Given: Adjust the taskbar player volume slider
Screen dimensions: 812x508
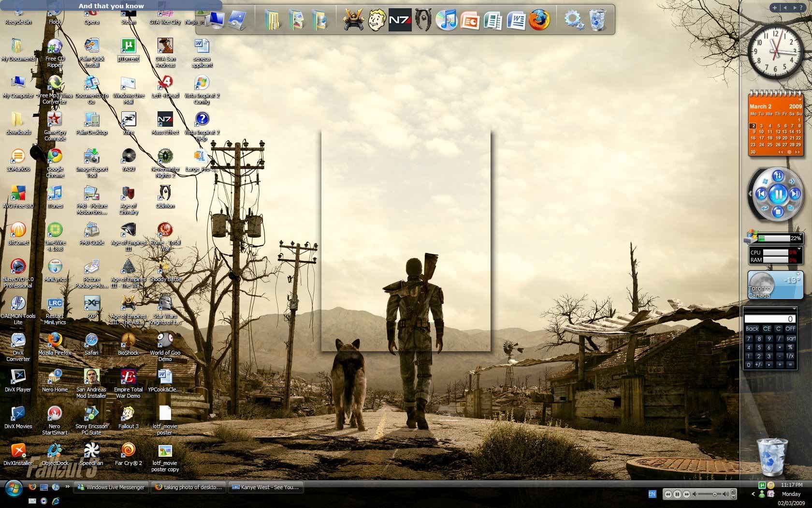Looking at the screenshot, I should coord(714,494).
